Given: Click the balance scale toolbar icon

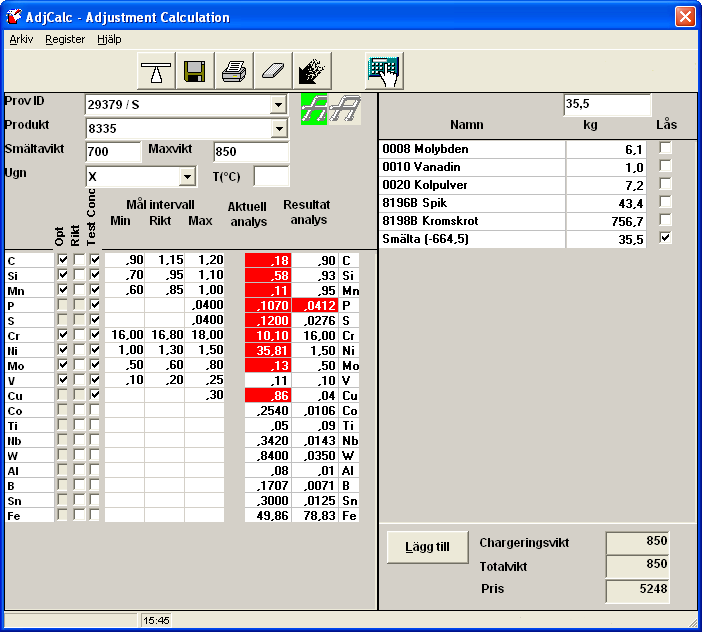Looking at the screenshot, I should coord(156,71).
